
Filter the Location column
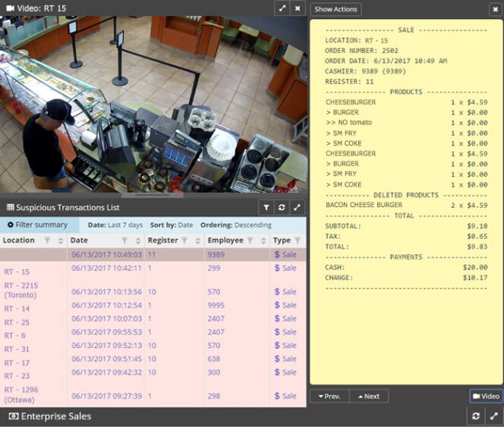pos(47,240)
